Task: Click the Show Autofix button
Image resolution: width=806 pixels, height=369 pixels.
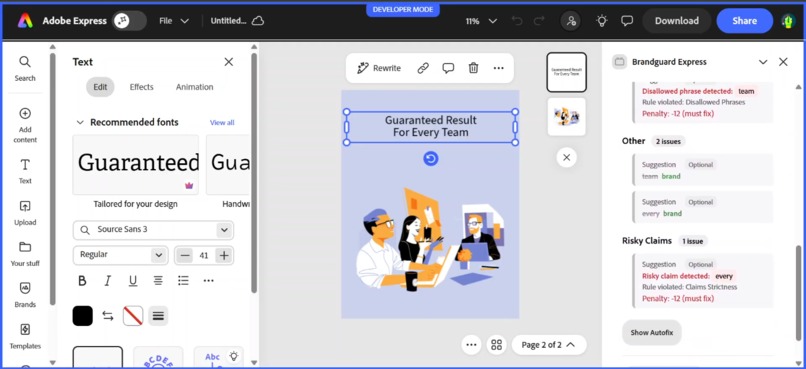Action: tap(652, 333)
